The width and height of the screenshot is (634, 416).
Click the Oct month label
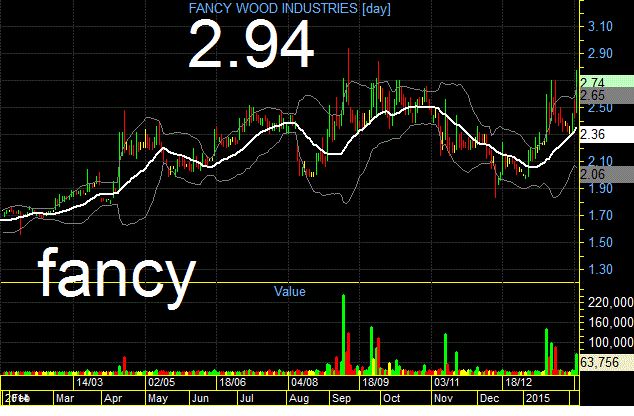pos(391,398)
